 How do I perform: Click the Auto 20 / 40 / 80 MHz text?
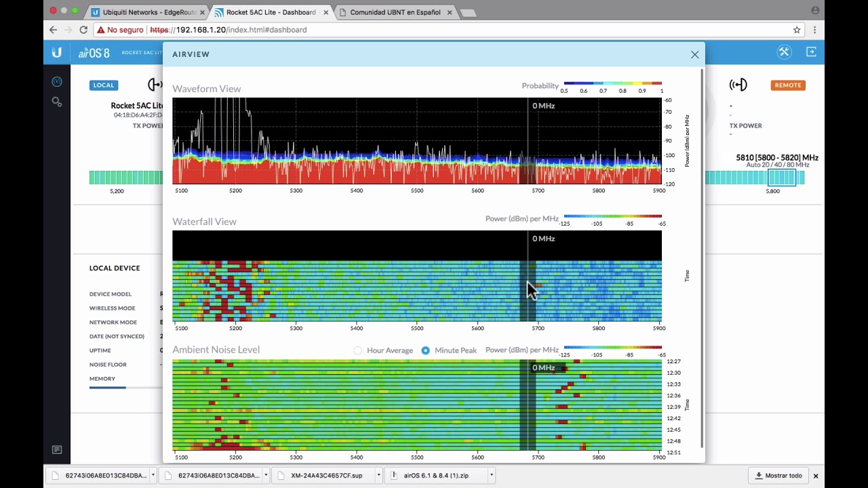pos(778,165)
